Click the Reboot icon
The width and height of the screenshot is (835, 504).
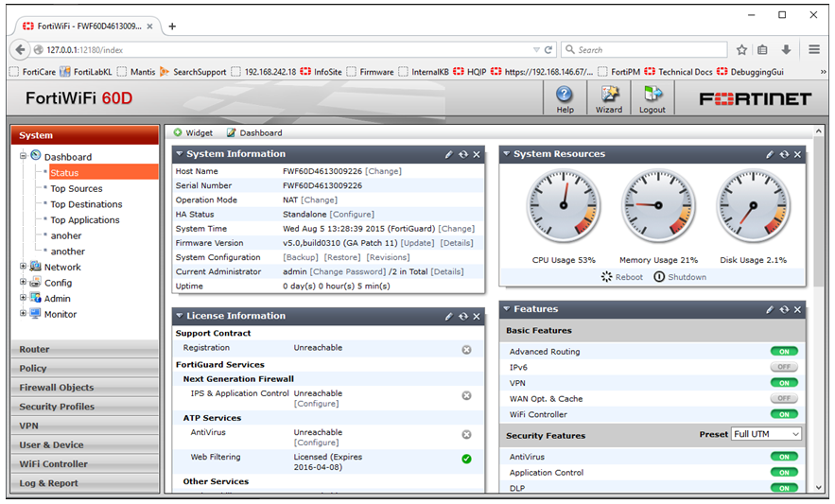[607, 277]
